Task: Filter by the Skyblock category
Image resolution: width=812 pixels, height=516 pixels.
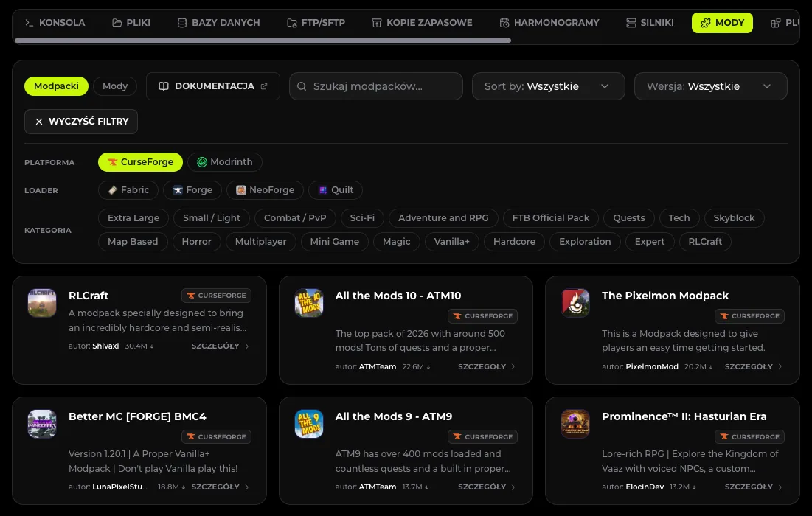Action: (734, 218)
